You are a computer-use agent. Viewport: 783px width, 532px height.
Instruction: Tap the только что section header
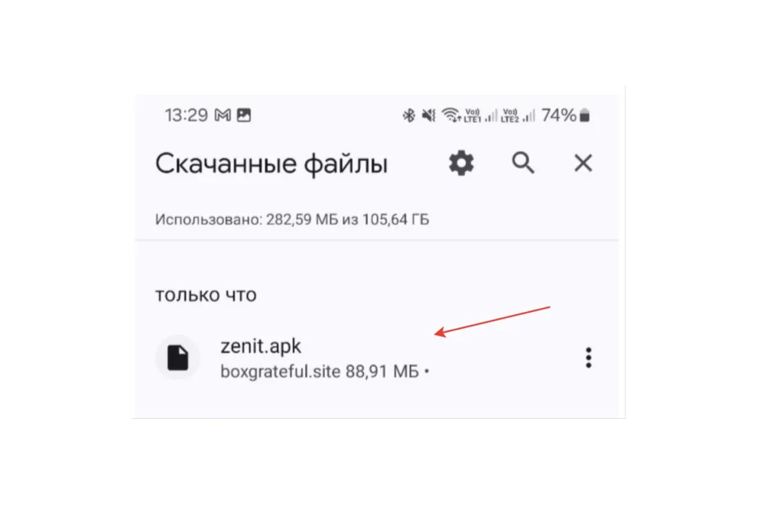pyautogui.click(x=206, y=295)
